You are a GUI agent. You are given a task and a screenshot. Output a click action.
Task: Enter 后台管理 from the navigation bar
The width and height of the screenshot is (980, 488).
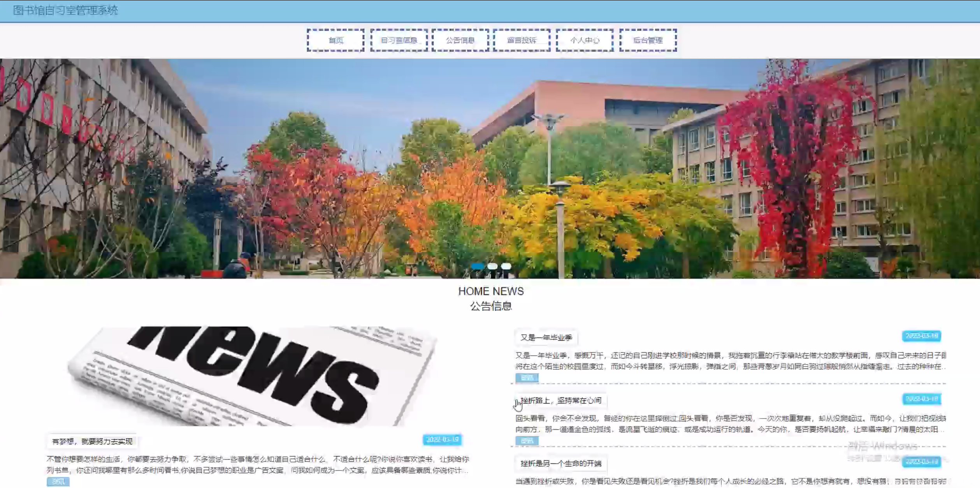click(648, 40)
